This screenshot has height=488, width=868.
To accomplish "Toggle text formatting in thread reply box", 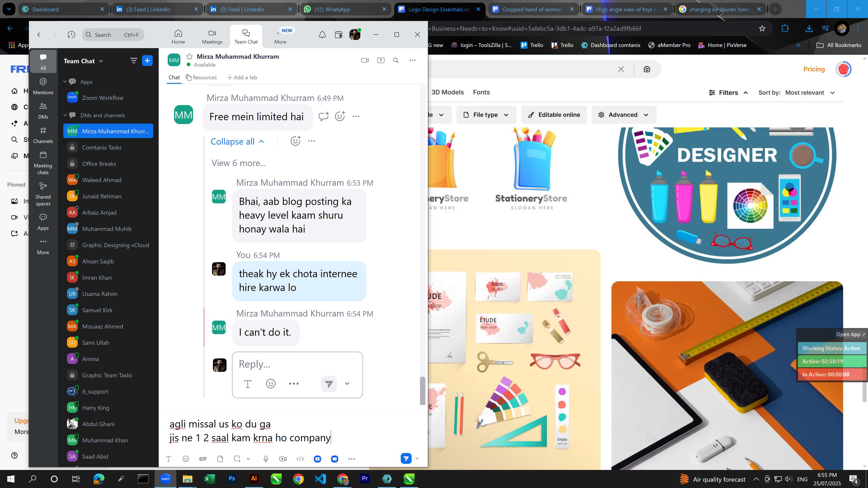I will 248,384.
